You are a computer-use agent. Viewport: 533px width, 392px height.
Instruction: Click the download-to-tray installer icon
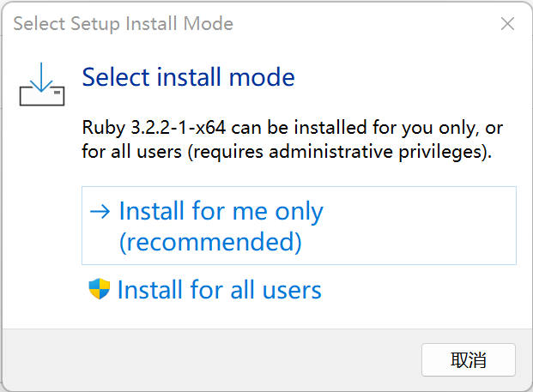click(x=40, y=82)
